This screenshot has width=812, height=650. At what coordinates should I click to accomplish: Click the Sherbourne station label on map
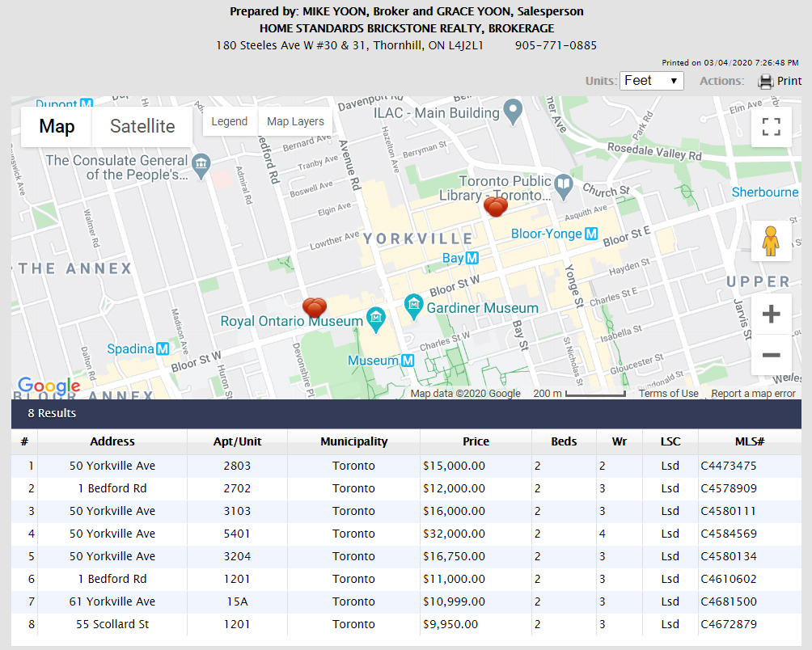point(765,192)
